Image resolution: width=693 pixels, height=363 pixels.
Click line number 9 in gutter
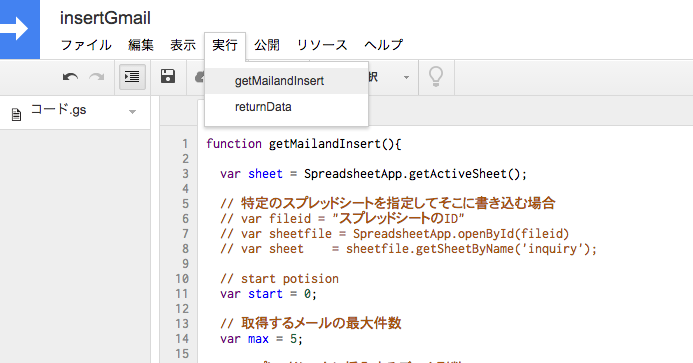tap(186, 264)
